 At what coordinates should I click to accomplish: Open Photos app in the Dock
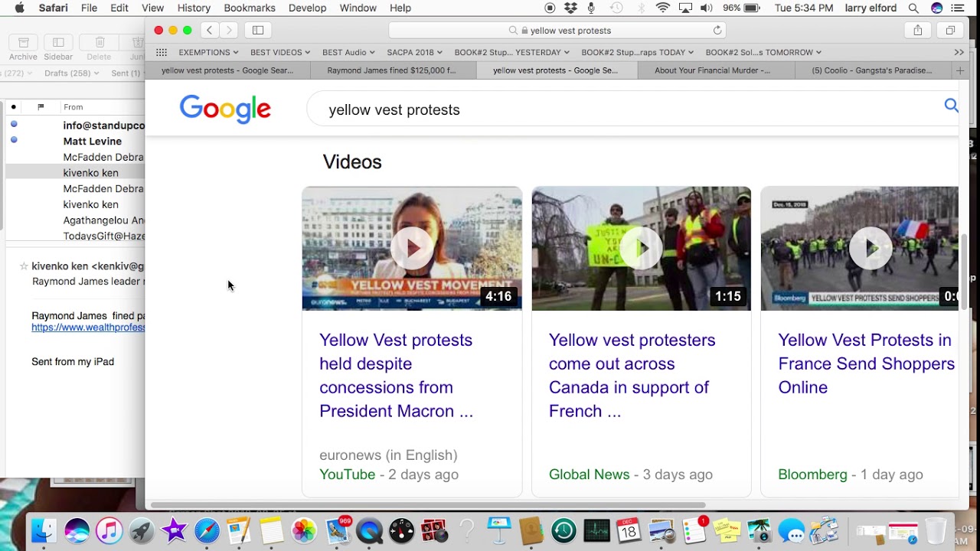click(x=304, y=530)
